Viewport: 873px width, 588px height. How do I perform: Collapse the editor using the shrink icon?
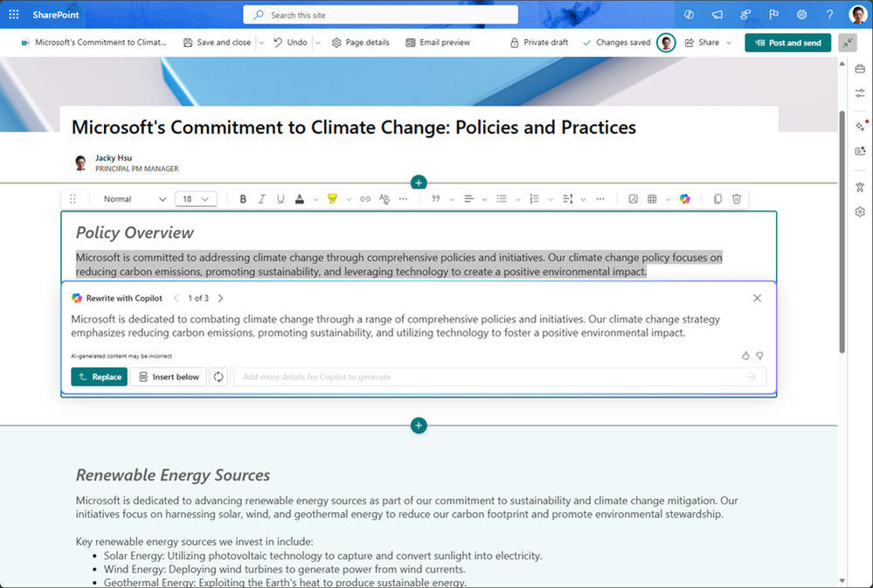(848, 43)
